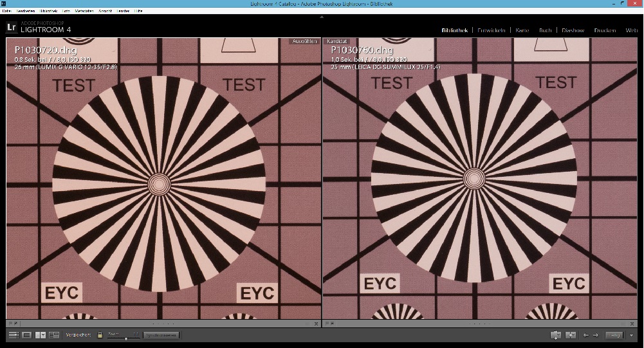The width and height of the screenshot is (644, 348).
Task: Click the Synchronisieren button
Action: pos(161,335)
